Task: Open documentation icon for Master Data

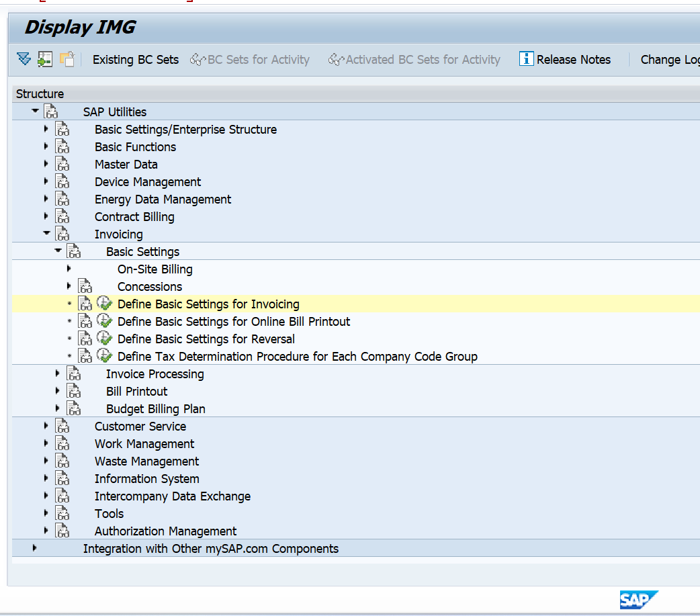Action: 62,165
